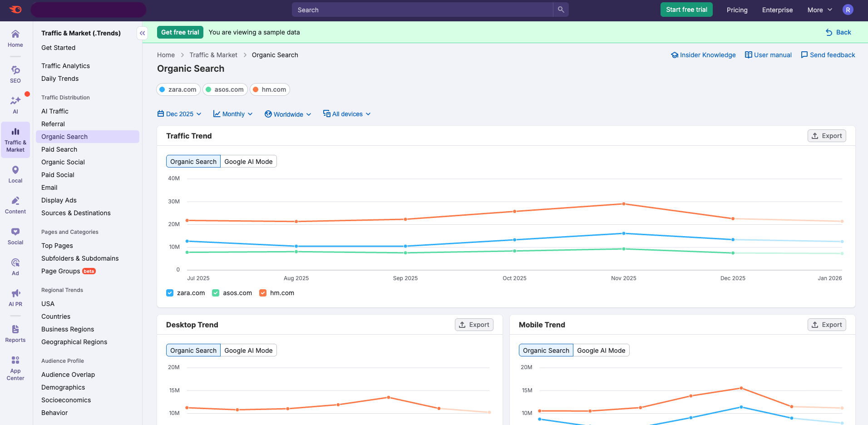This screenshot has width=868, height=425.
Task: Uncheck zara.com in Traffic Trend legend
Action: [x=170, y=293]
